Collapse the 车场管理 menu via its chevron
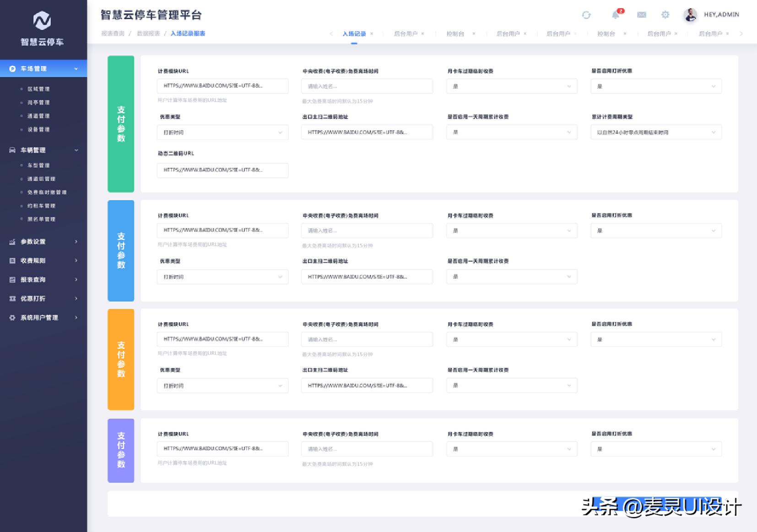The image size is (757, 532). (x=76, y=68)
